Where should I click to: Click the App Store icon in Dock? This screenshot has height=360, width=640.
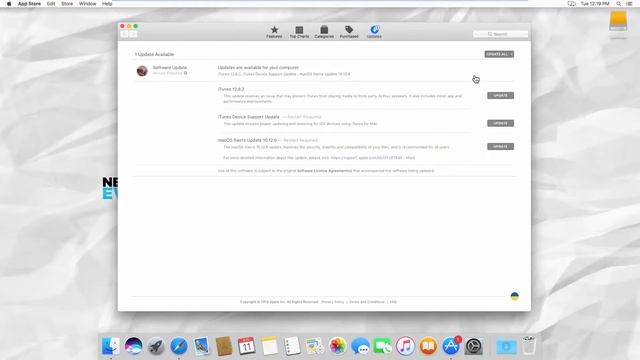pyautogui.click(x=451, y=346)
